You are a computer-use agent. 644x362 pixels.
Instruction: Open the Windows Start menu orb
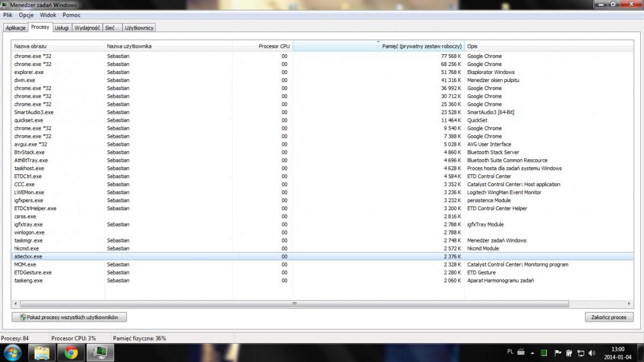(12, 352)
